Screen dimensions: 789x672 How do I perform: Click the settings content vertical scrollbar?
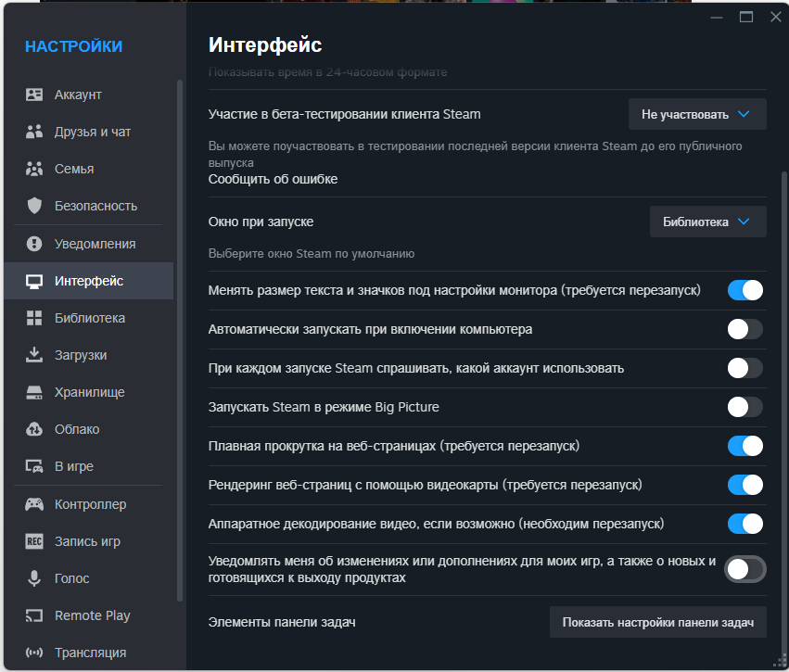(x=783, y=415)
